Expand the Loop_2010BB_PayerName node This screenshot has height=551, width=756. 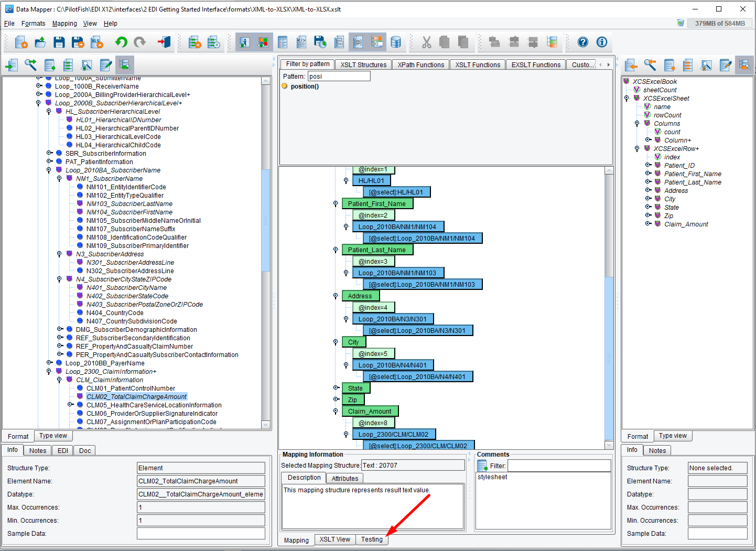coord(49,363)
